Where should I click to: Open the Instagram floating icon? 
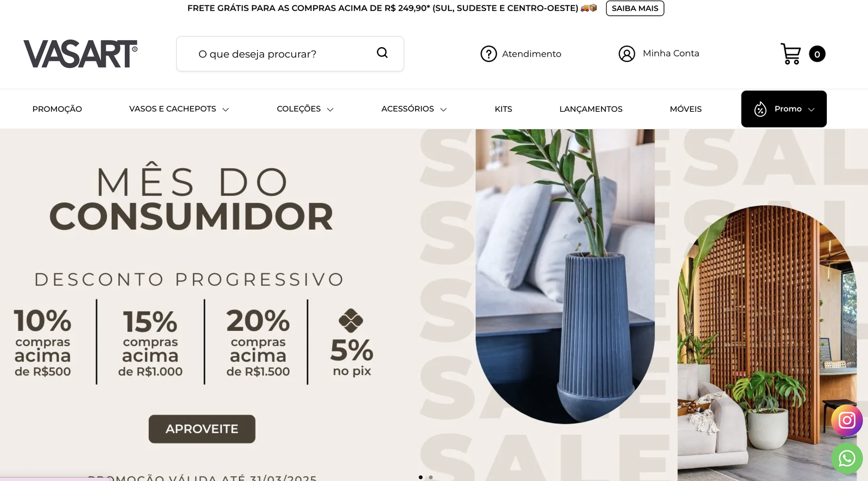coord(847,420)
